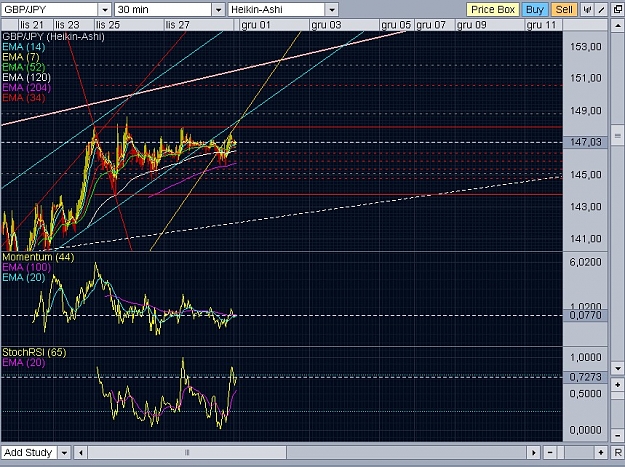Click the 30 min interval field

tap(163, 10)
